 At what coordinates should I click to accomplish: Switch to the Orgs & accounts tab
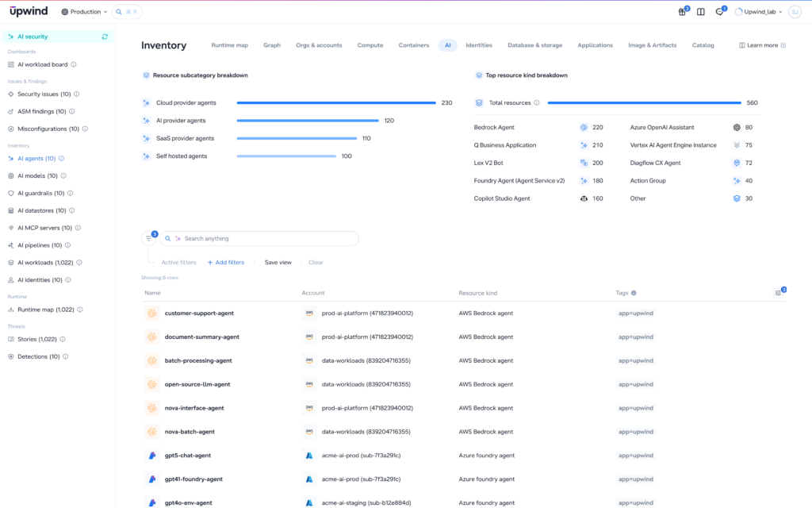(319, 45)
